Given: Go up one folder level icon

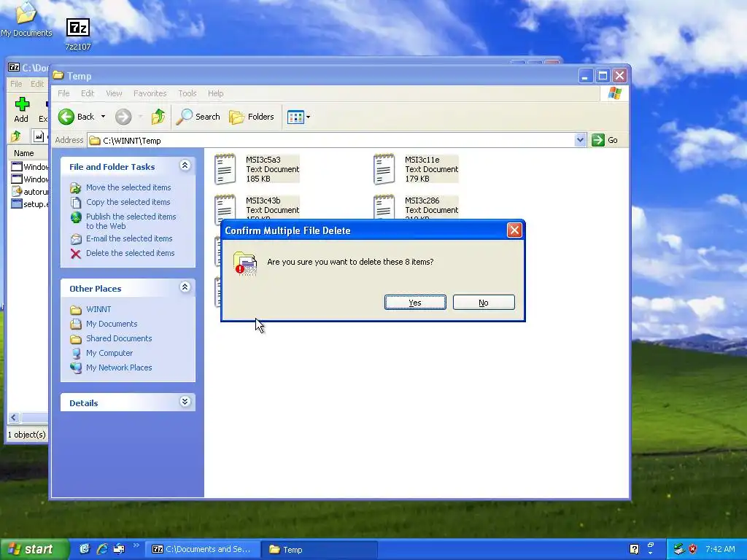Looking at the screenshot, I should click(158, 117).
